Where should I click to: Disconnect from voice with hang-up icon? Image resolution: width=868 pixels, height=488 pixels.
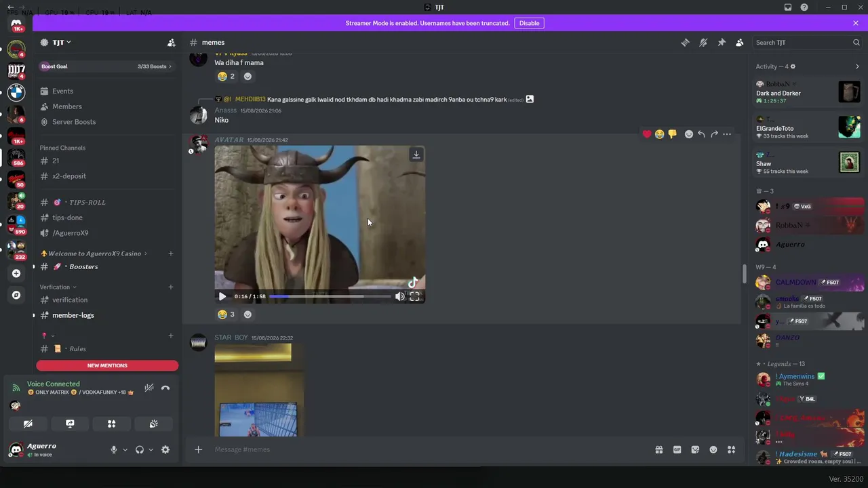point(165,388)
